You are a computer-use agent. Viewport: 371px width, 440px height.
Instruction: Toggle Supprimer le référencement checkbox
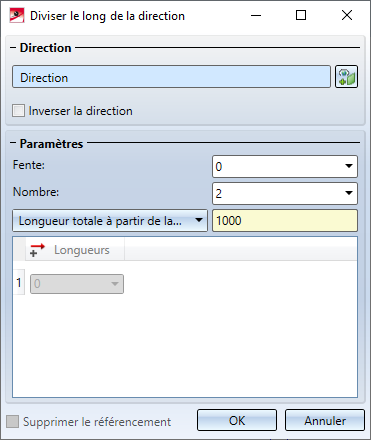[13, 421]
